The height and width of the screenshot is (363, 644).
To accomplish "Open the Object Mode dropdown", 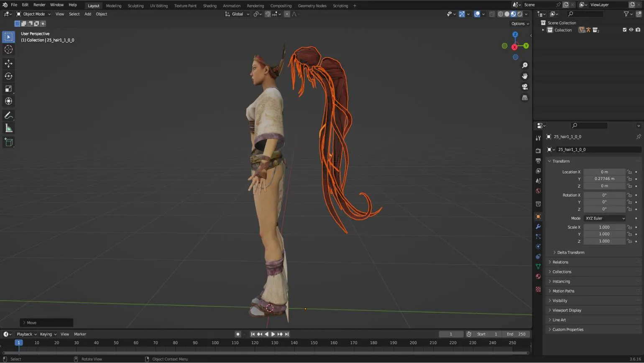I will 33,14.
